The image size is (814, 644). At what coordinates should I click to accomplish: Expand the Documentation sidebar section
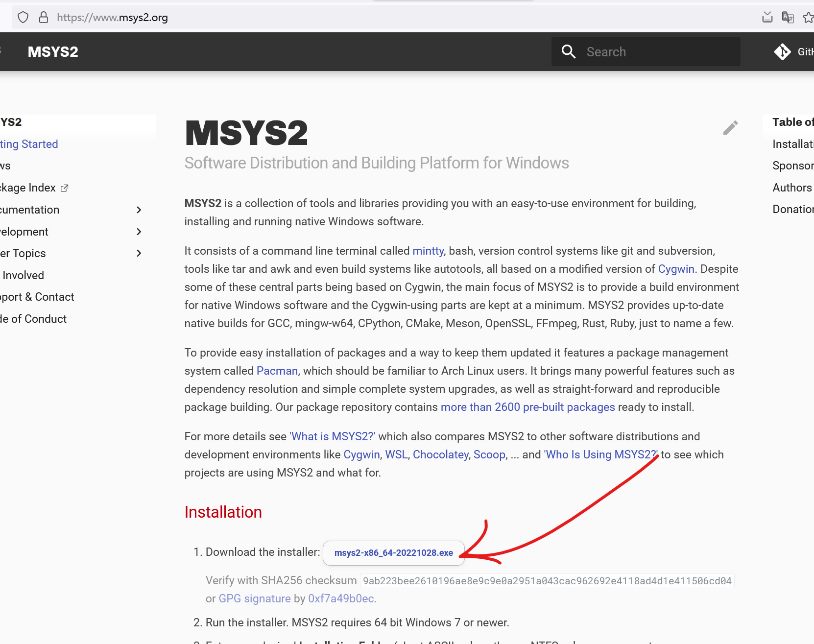pyautogui.click(x=139, y=210)
